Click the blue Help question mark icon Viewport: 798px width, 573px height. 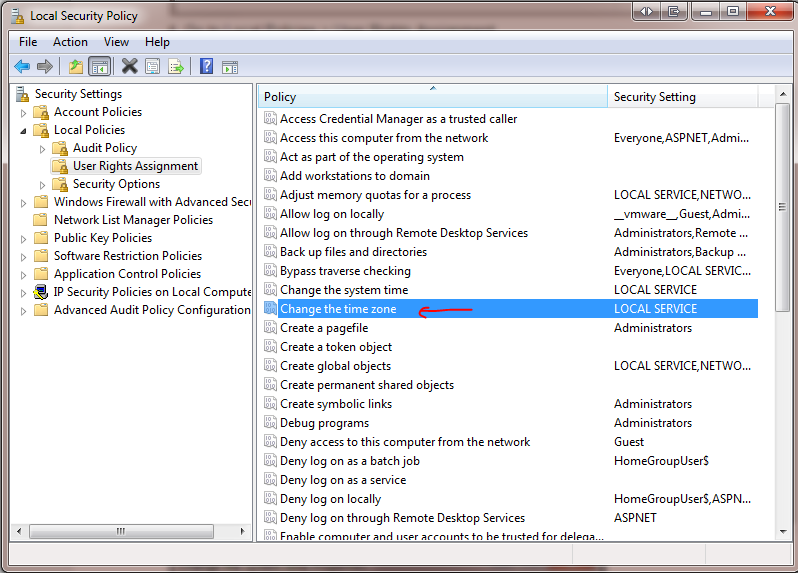(x=206, y=66)
